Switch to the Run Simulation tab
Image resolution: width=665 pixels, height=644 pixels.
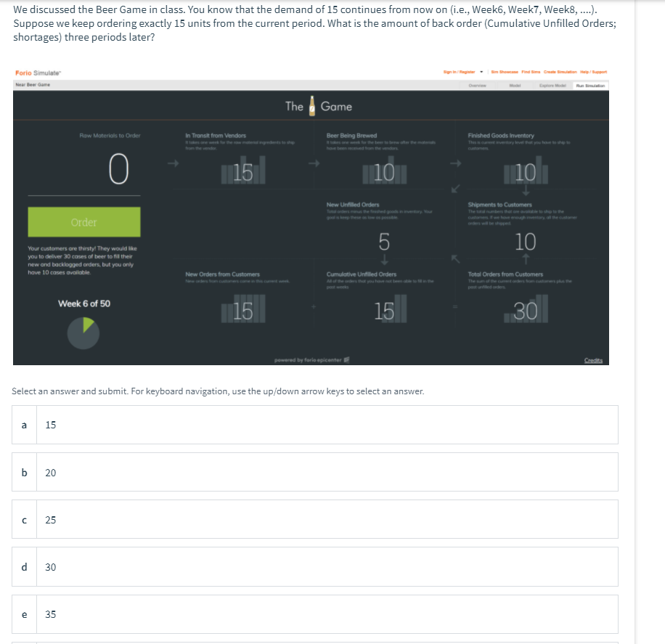(x=590, y=85)
